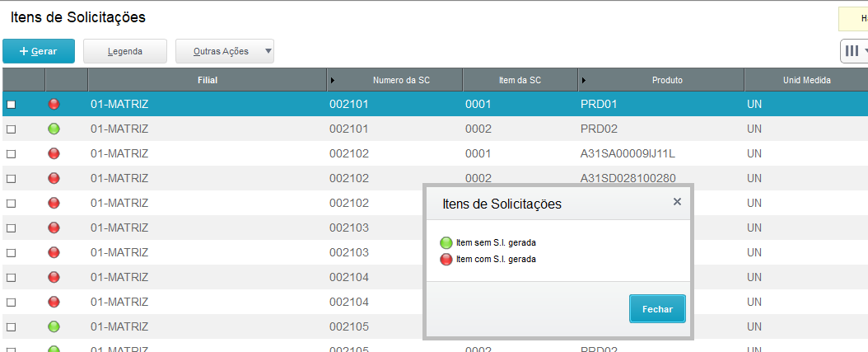Click the green status icon of 002101 PRD02 row
Screen dimensions: 868x352
[54, 129]
